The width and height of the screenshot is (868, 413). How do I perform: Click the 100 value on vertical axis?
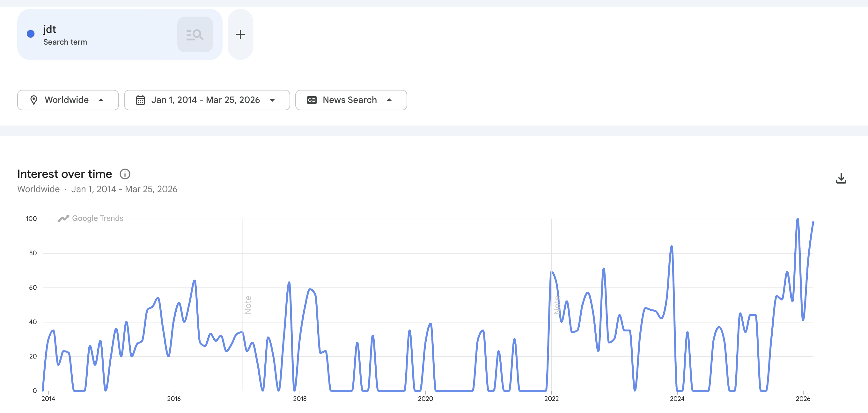tap(31, 219)
